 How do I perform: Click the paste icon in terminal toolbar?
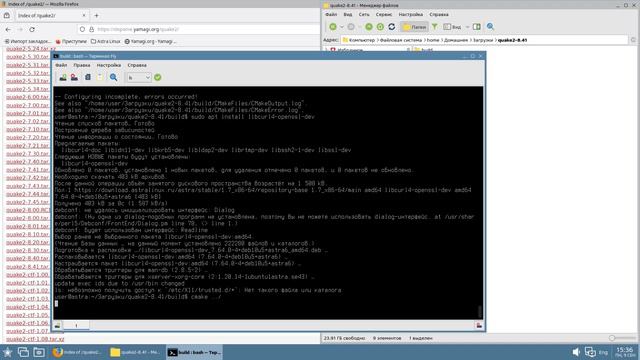coord(100,77)
